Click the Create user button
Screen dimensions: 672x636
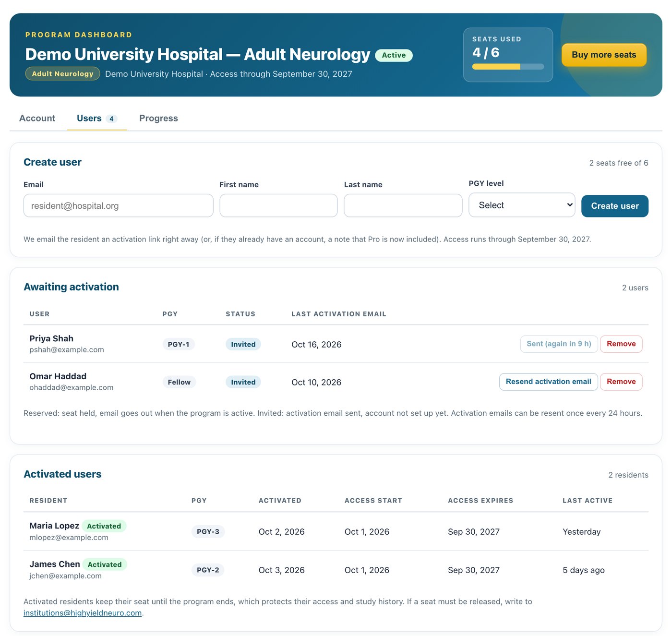615,206
